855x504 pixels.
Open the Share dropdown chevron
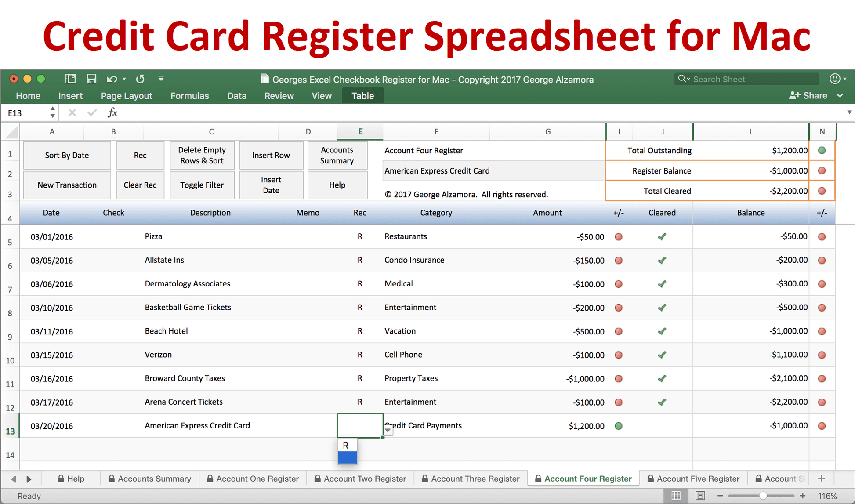pyautogui.click(x=841, y=95)
